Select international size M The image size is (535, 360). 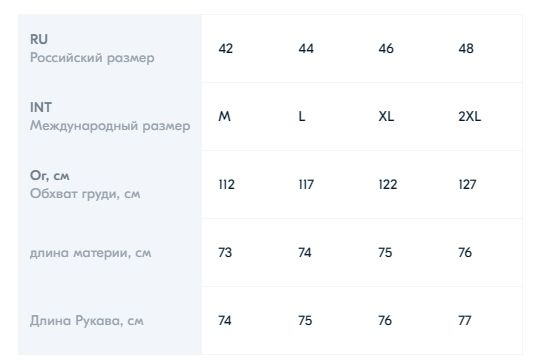click(x=225, y=117)
